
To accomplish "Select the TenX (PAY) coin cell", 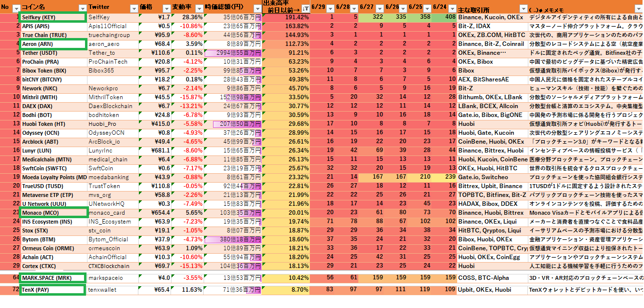I will tap(53, 290).
